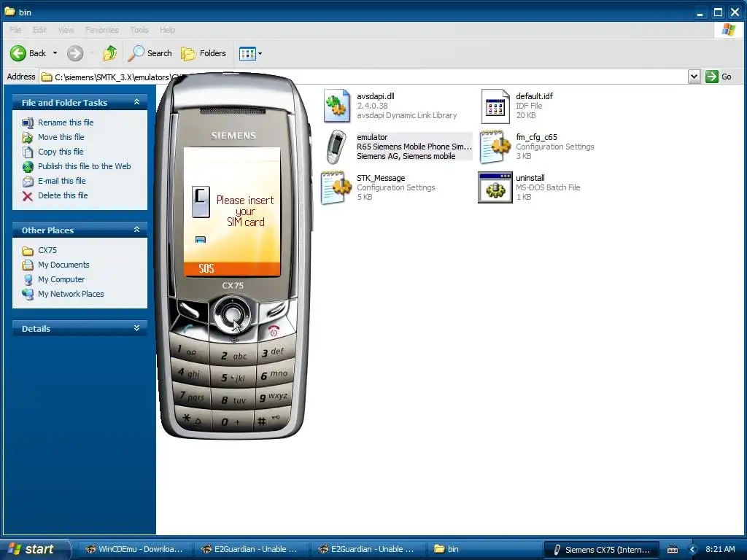
Task: Click the keyboard icon in system tray
Action: point(672,550)
